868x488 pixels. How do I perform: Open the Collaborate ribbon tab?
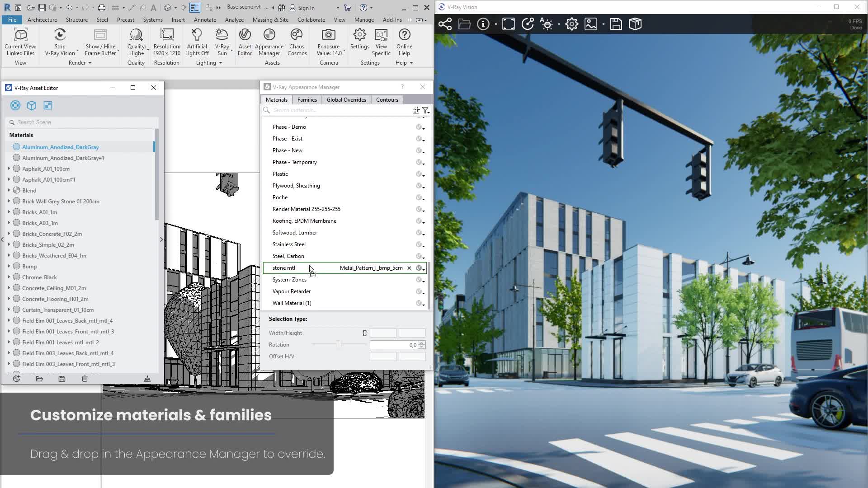[x=311, y=20]
